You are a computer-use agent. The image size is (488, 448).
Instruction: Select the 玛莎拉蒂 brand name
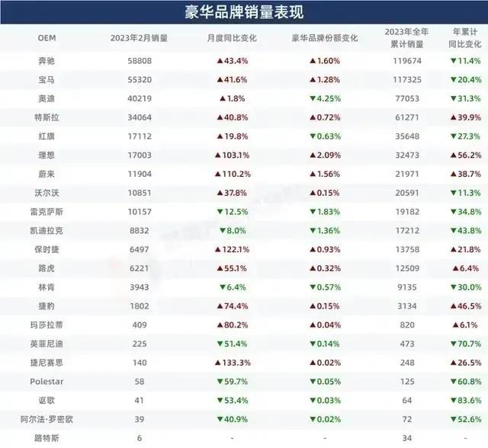[47, 325]
